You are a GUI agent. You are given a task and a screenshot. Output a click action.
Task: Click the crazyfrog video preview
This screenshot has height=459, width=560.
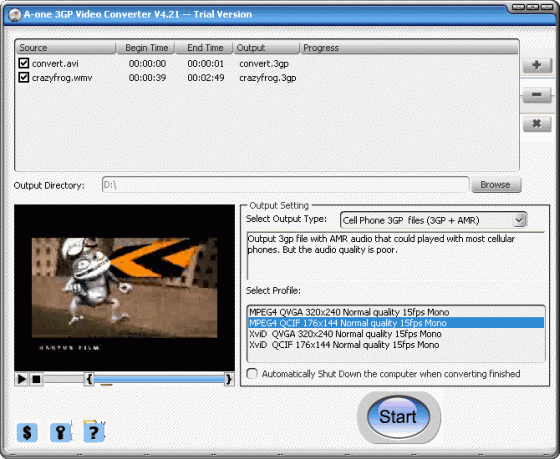coord(124,288)
